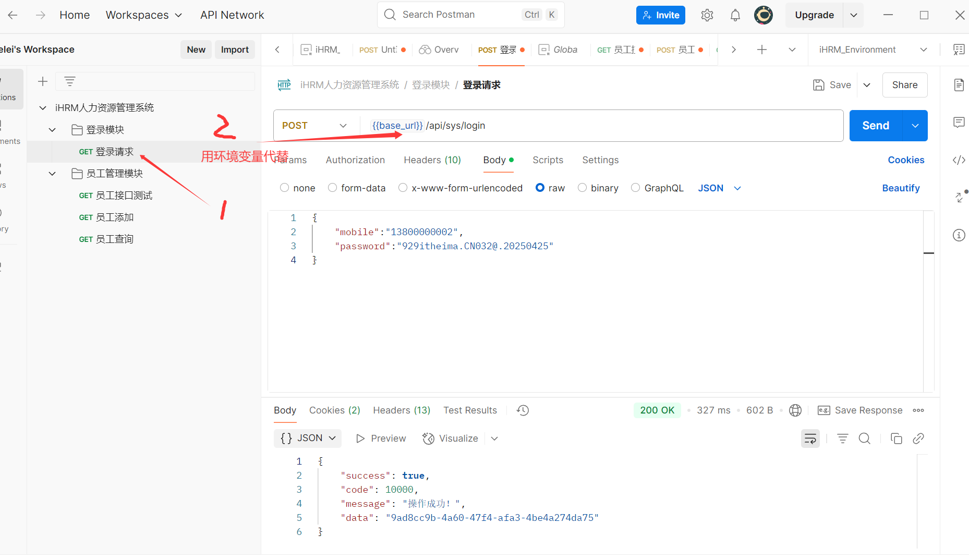The height and width of the screenshot is (560, 969).
Task: Select the raw body type
Action: (x=540, y=188)
